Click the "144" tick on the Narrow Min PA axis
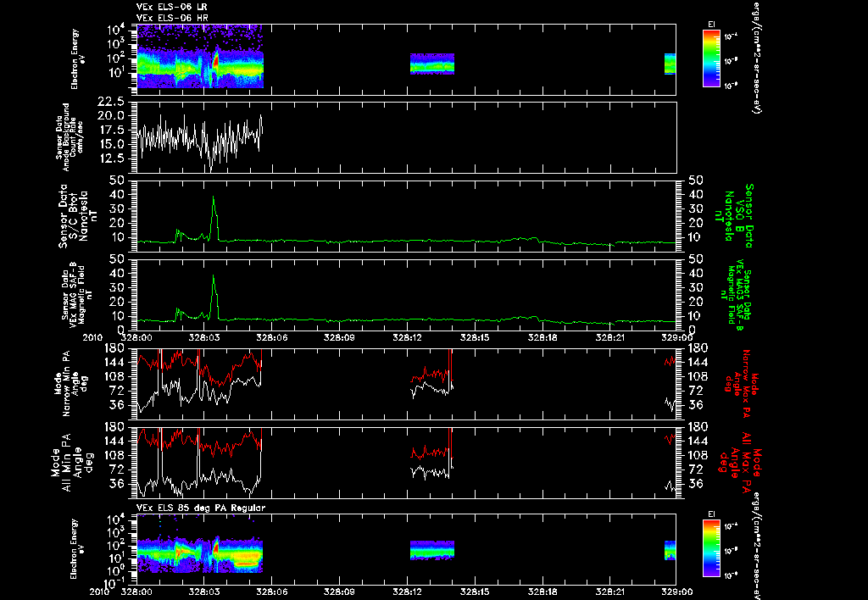The height and width of the screenshot is (600, 868). 114,362
